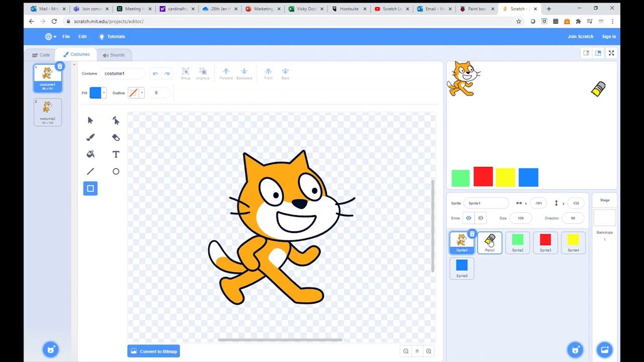Screen dimensions: 644x362
Task: Click the Backward layer icon
Action: (244, 73)
